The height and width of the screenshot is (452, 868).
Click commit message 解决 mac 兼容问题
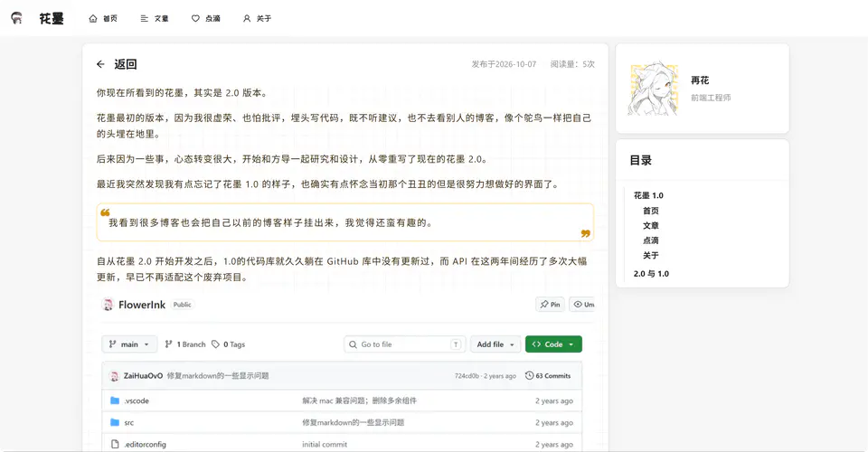[359, 400]
